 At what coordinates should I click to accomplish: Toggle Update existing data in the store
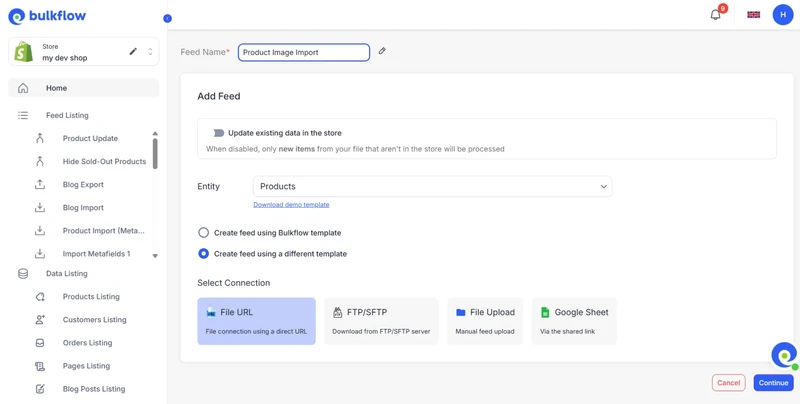[218, 133]
